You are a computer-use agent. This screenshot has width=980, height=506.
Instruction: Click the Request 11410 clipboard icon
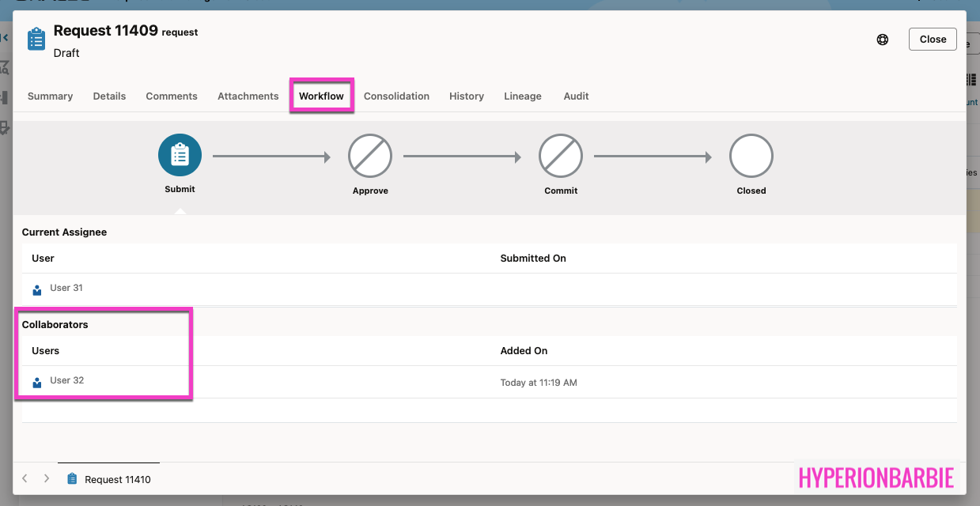click(73, 479)
